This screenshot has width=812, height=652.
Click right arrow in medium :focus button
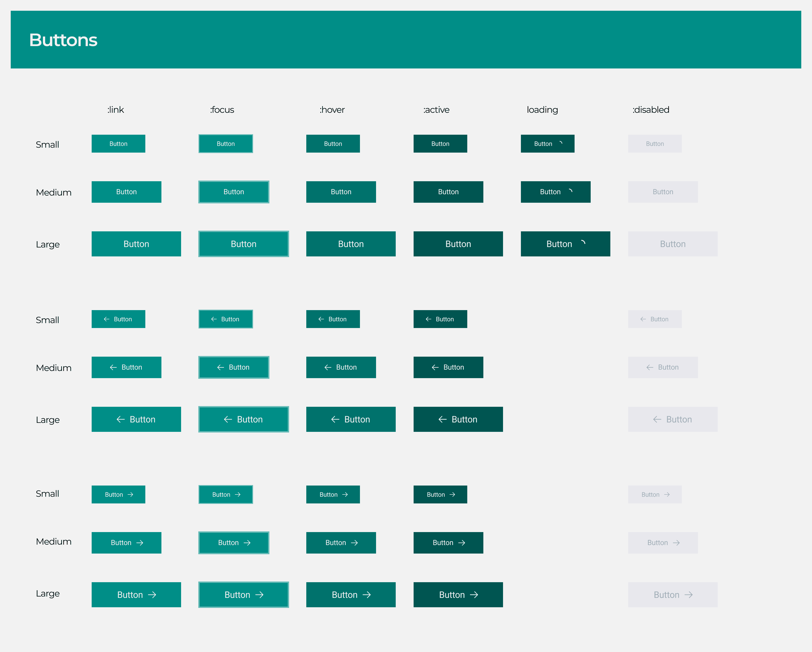click(247, 543)
